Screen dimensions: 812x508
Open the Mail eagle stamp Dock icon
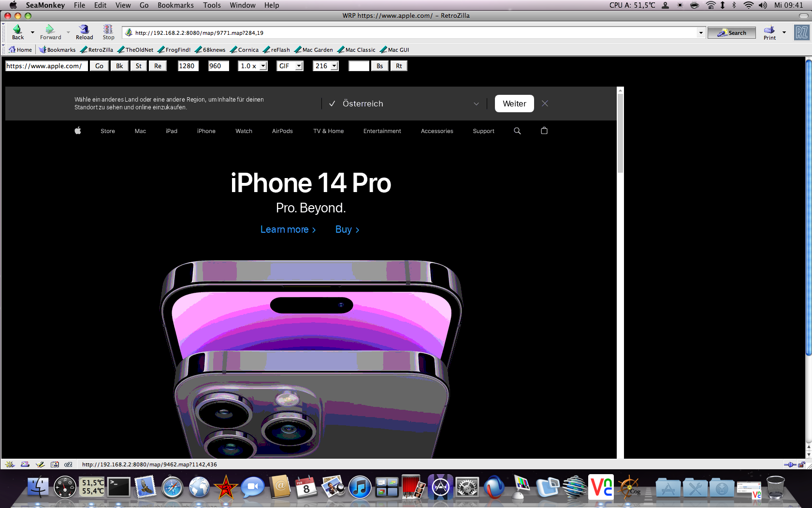[x=145, y=487]
